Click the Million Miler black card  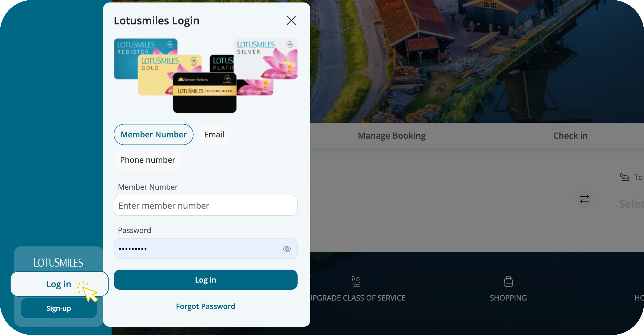coord(204,93)
